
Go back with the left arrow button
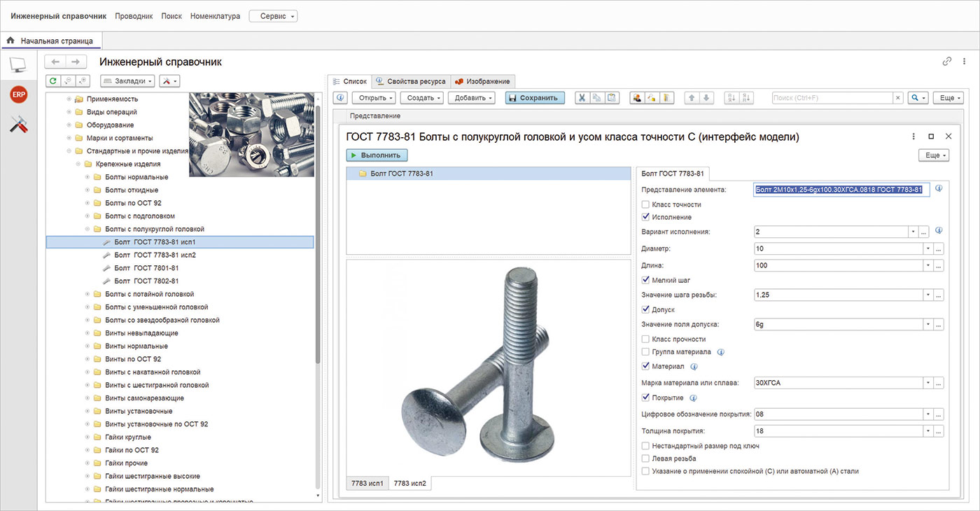tap(55, 62)
